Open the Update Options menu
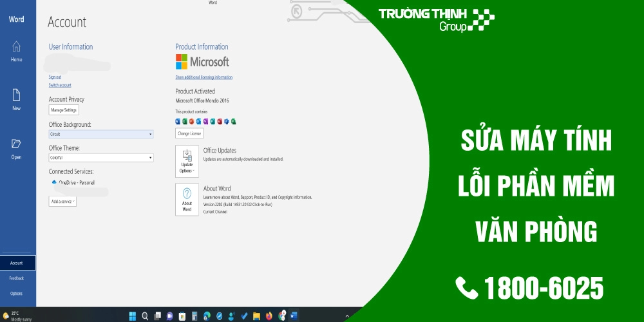 pos(187,161)
